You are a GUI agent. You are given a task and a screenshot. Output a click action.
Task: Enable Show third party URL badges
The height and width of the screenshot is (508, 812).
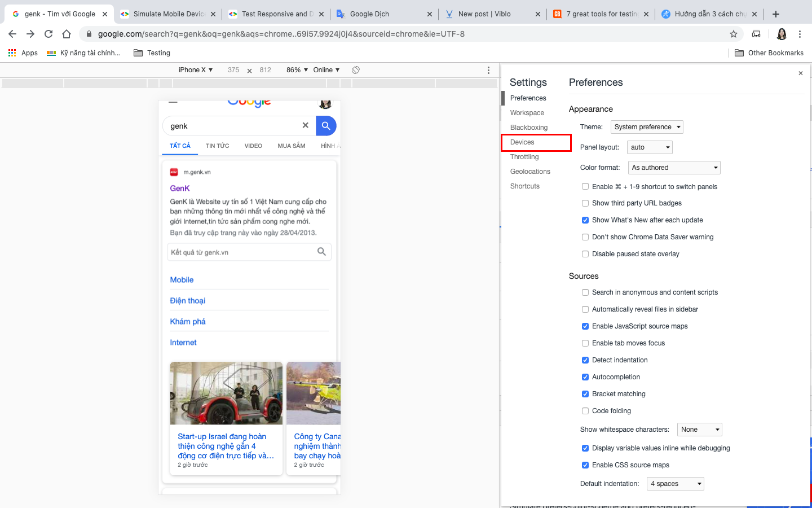(585, 203)
